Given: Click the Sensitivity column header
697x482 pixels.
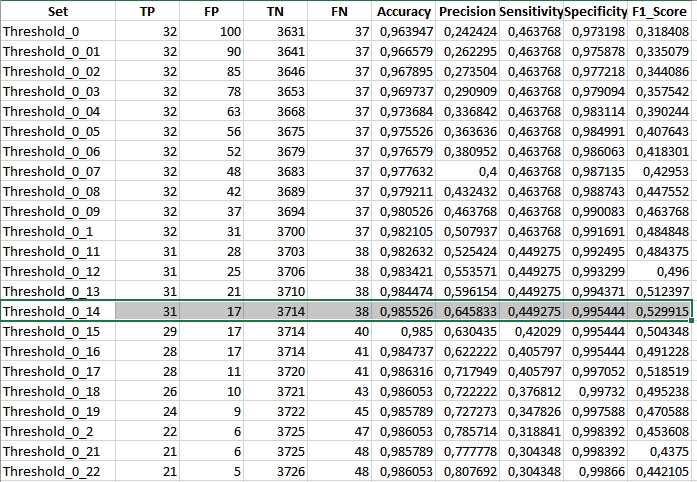Looking at the screenshot, I should point(529,11).
